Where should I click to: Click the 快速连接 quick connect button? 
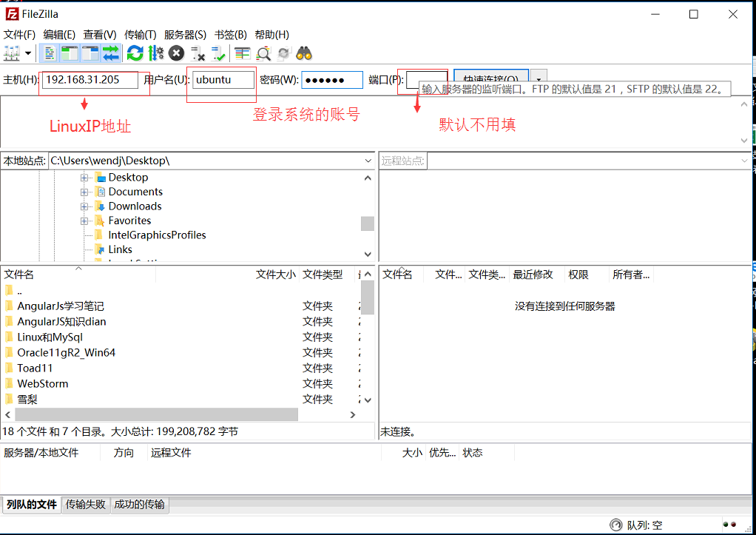[491, 75]
